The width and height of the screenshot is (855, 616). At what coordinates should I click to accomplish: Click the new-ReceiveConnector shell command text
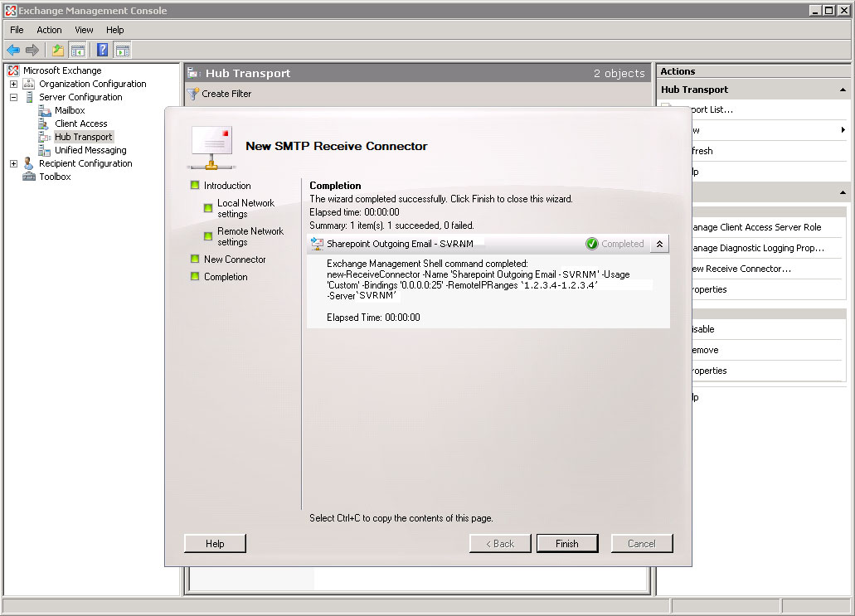tap(479, 285)
